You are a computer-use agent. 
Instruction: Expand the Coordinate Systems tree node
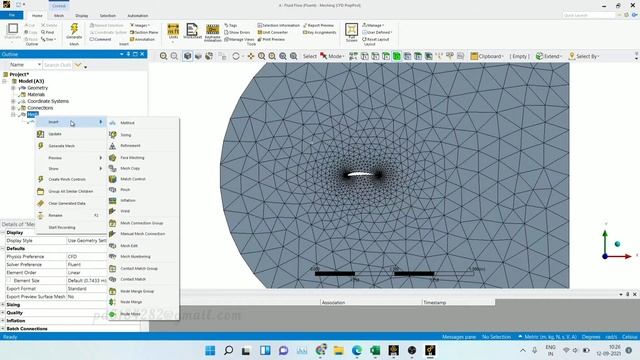click(x=13, y=101)
